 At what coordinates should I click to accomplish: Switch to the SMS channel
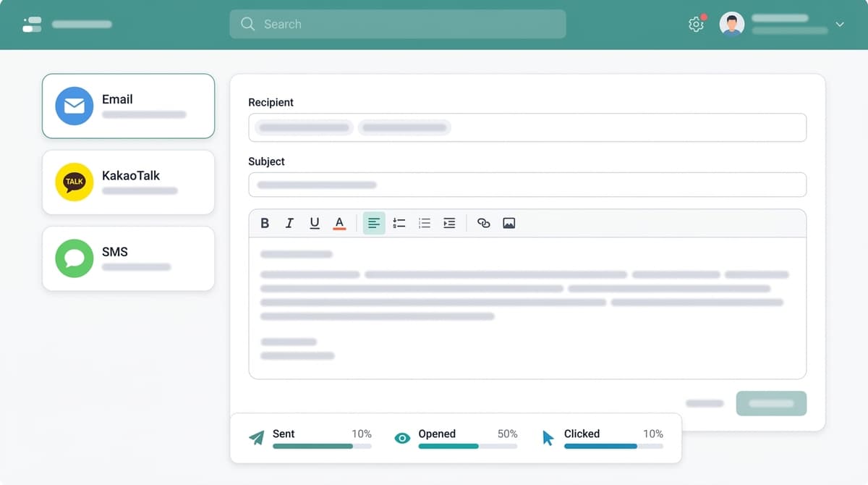(128, 258)
